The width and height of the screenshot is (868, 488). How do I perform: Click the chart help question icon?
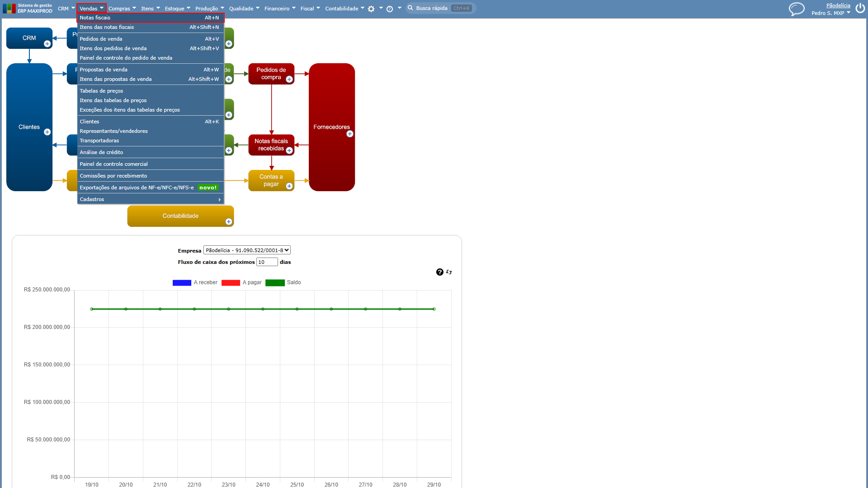tap(440, 272)
